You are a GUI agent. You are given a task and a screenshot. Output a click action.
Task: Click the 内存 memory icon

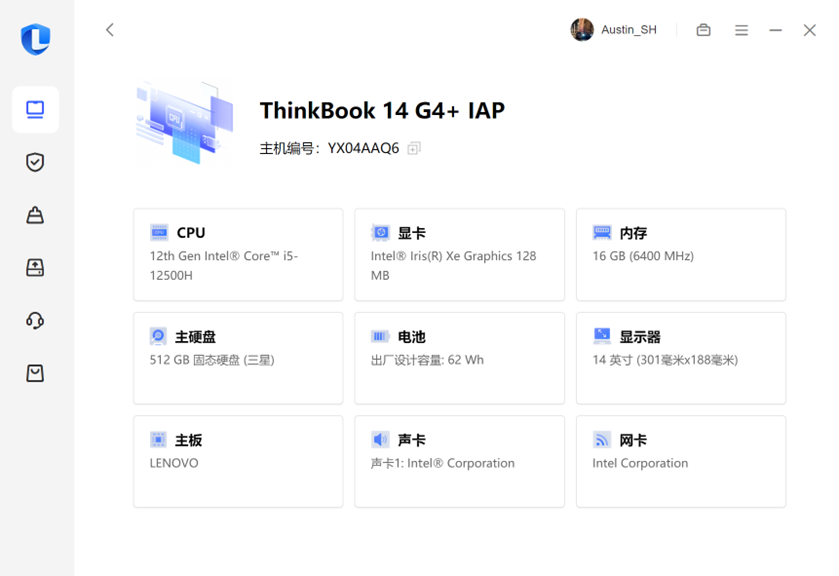click(602, 233)
